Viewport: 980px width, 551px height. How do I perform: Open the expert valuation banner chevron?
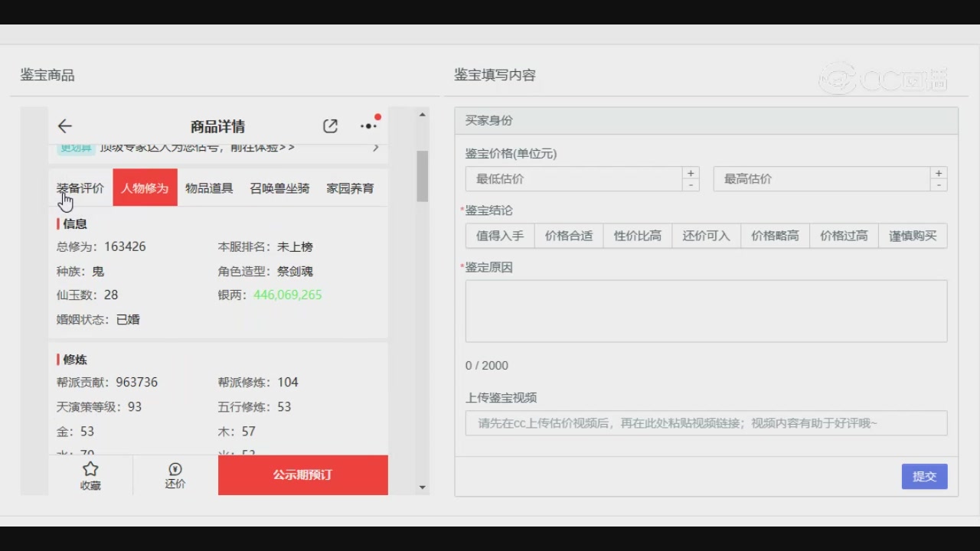coord(375,148)
